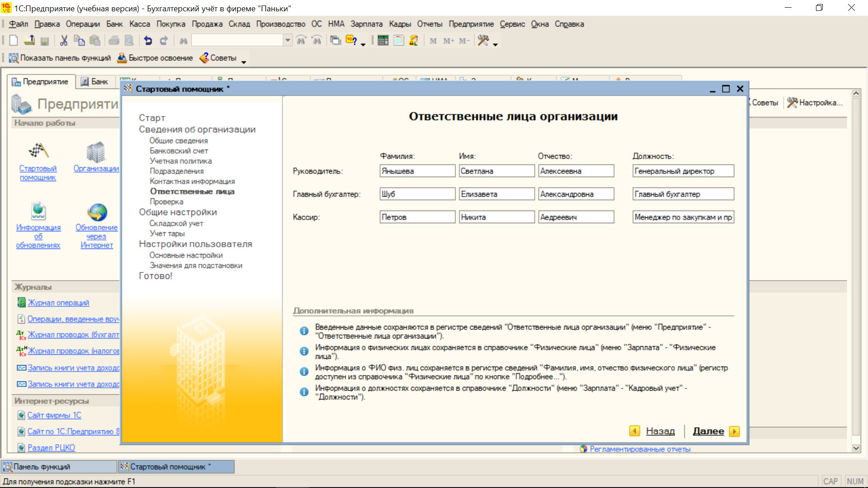Open the Calendar toolbar icon
This screenshot has height=488, width=868.
398,41
